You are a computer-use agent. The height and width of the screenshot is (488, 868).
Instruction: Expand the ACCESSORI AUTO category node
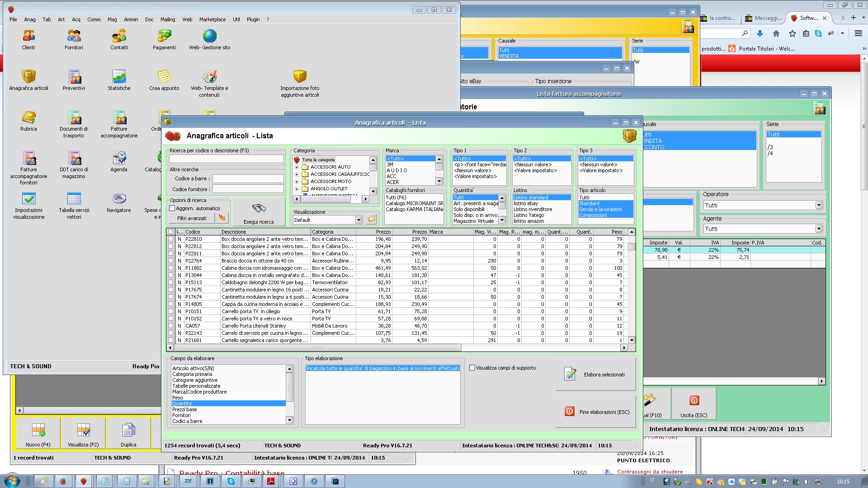click(297, 167)
